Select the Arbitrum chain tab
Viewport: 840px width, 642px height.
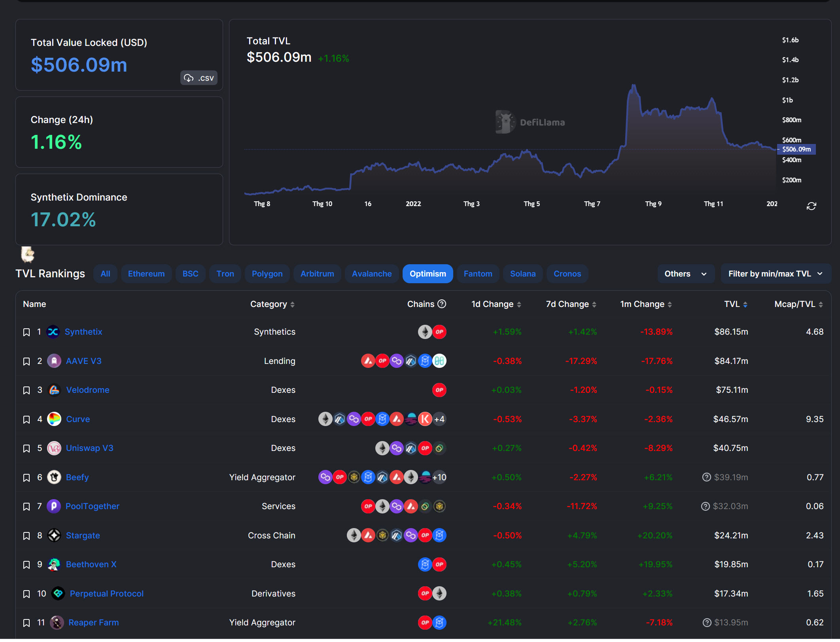click(x=317, y=274)
